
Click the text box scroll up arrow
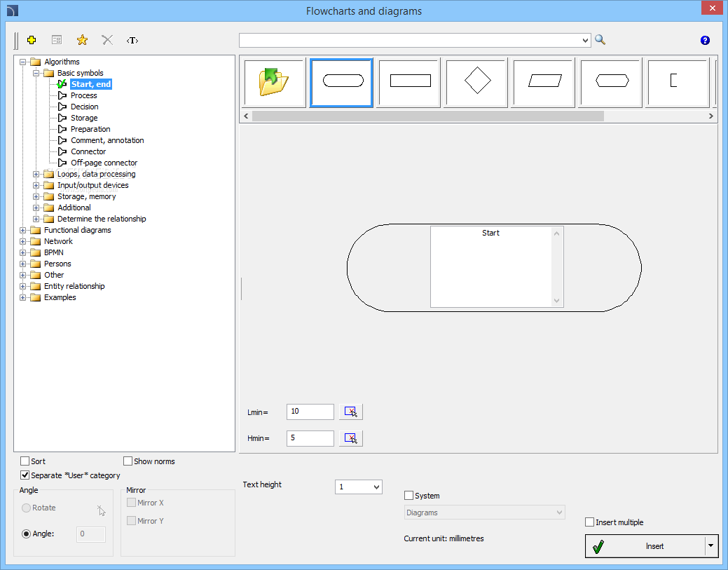coord(556,233)
